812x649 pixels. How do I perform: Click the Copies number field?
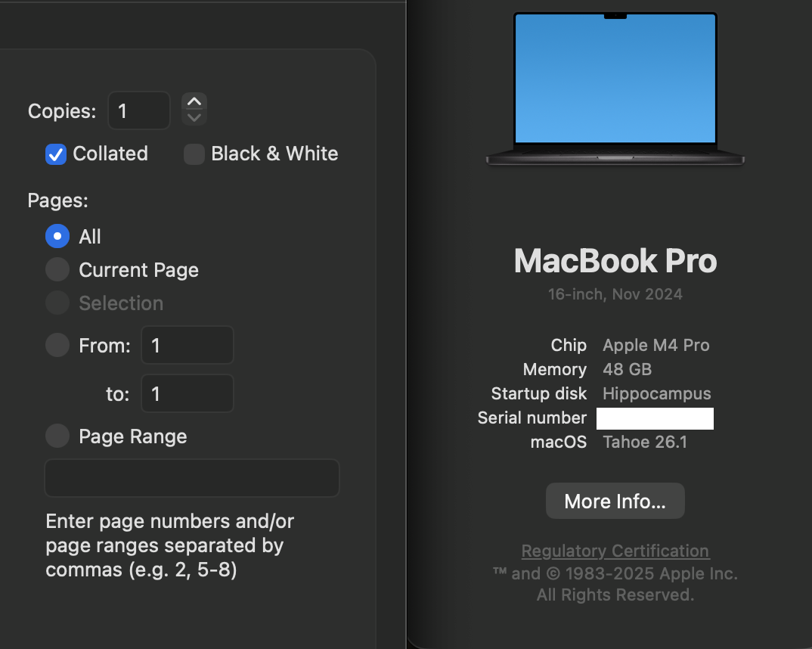pyautogui.click(x=139, y=110)
